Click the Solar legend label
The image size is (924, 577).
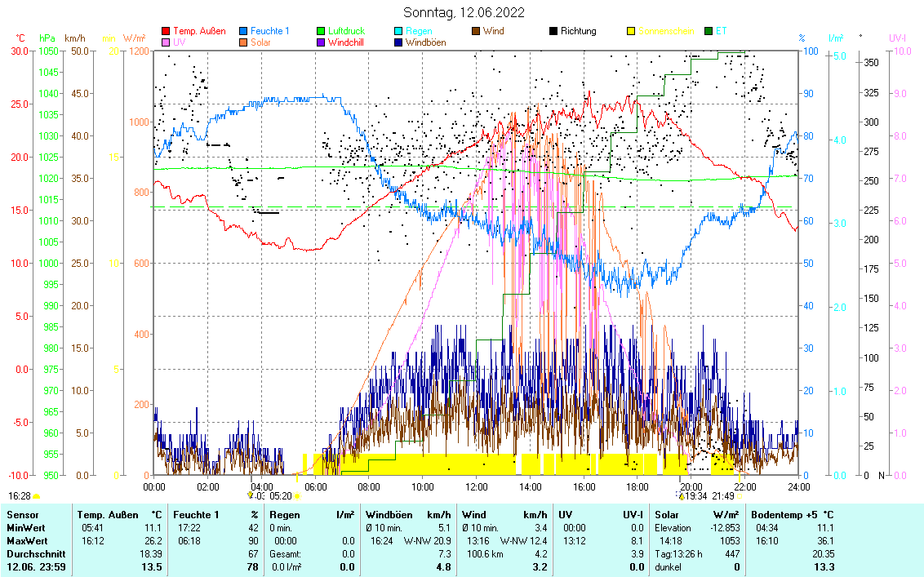pos(260,42)
